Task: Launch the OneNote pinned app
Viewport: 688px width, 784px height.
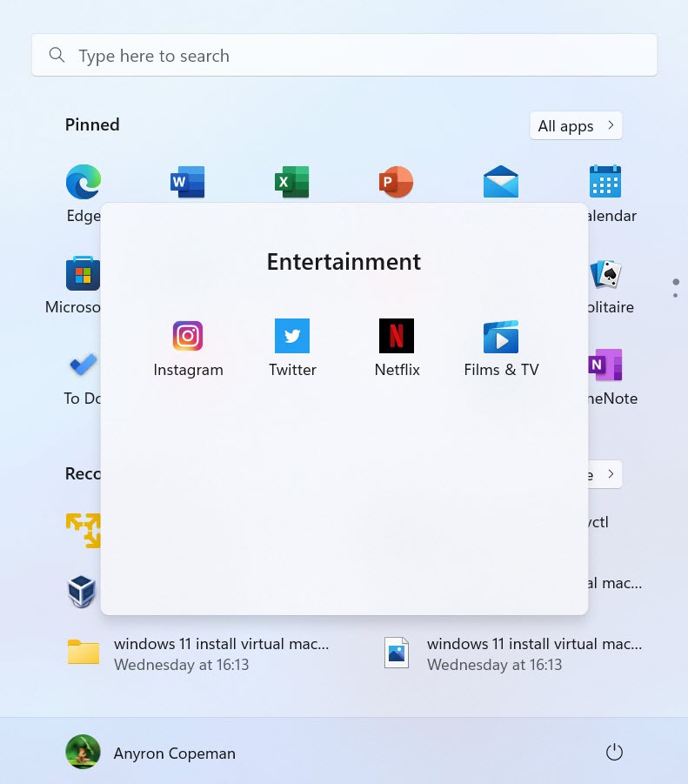Action: (x=605, y=365)
